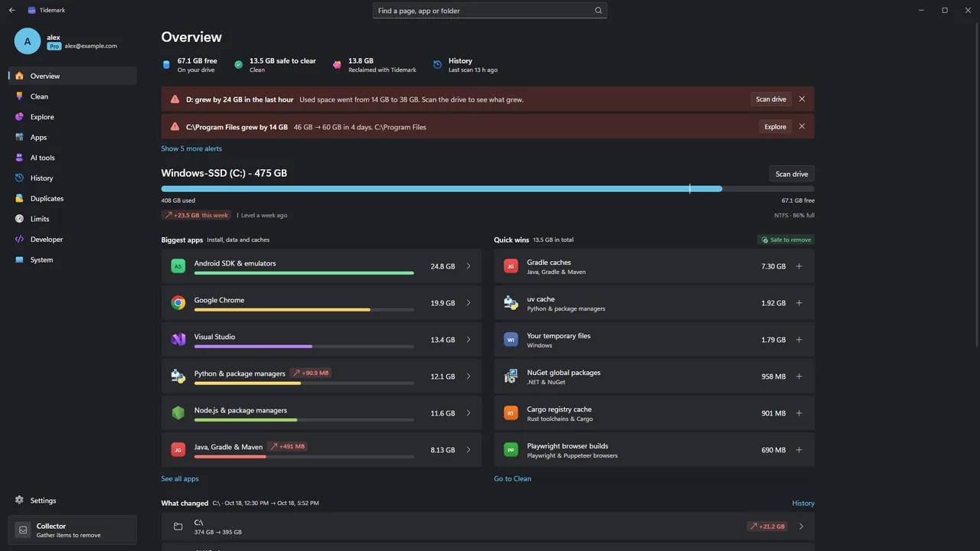Open C:\ change row chevron
The width and height of the screenshot is (980, 551).
click(x=802, y=527)
